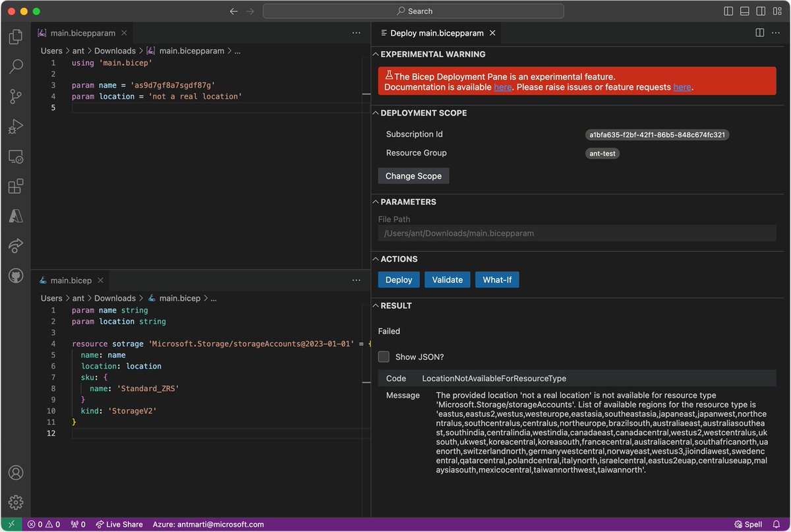Click the subscription ID value badge

pyautogui.click(x=657, y=135)
